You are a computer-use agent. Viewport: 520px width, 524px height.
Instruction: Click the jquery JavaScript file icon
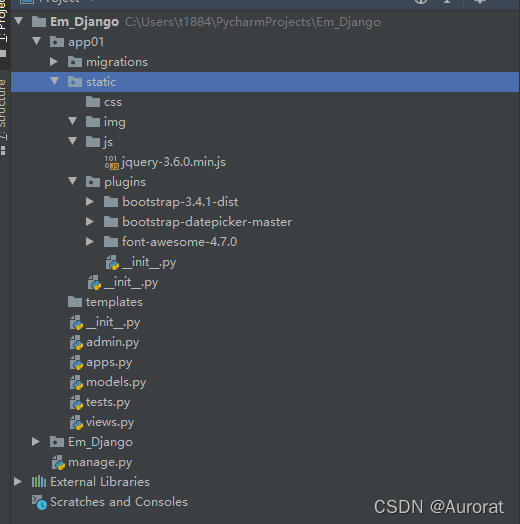pyautogui.click(x=112, y=162)
